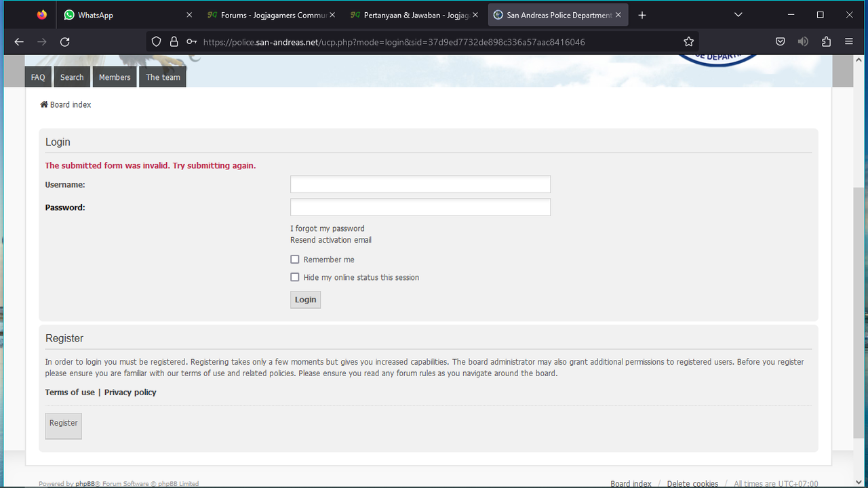Screen dimensions: 868x488
Task: Open Firefox application hamburger menu
Action: 849,42
